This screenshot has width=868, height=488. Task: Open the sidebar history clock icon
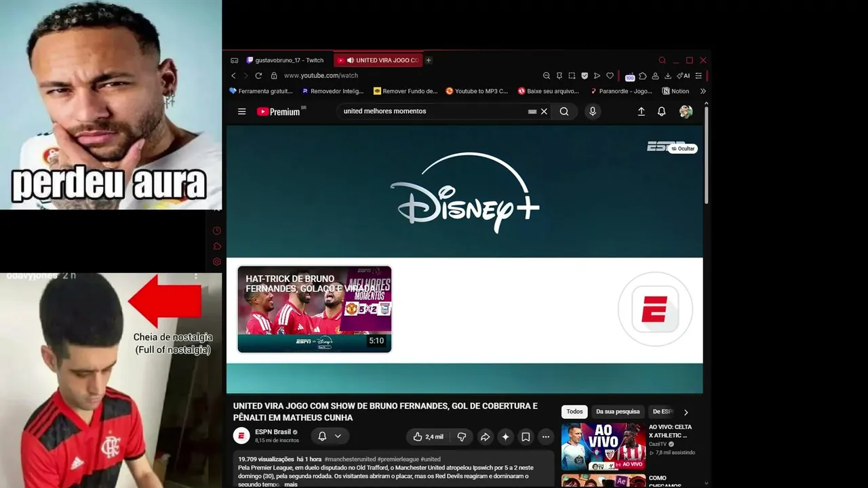(217, 230)
